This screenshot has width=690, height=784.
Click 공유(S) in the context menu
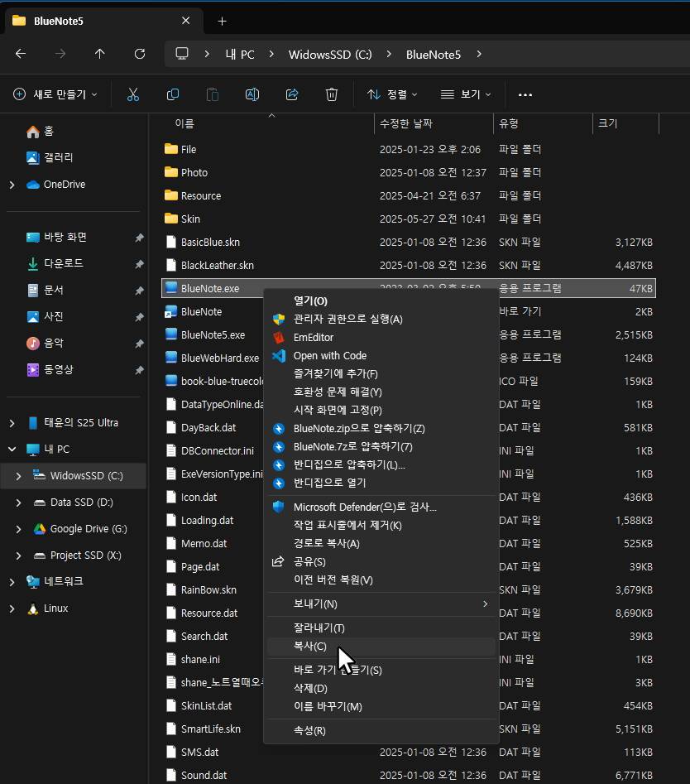pos(381,562)
